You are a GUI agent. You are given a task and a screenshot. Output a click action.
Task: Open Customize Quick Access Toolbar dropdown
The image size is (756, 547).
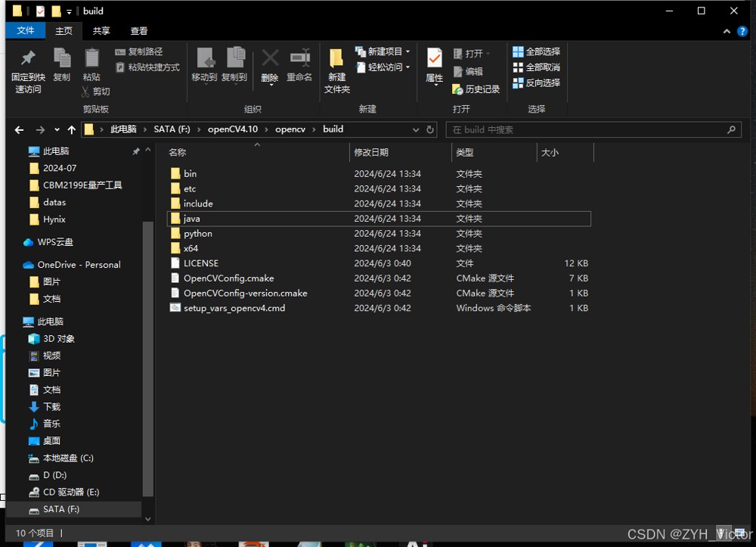coord(69,11)
